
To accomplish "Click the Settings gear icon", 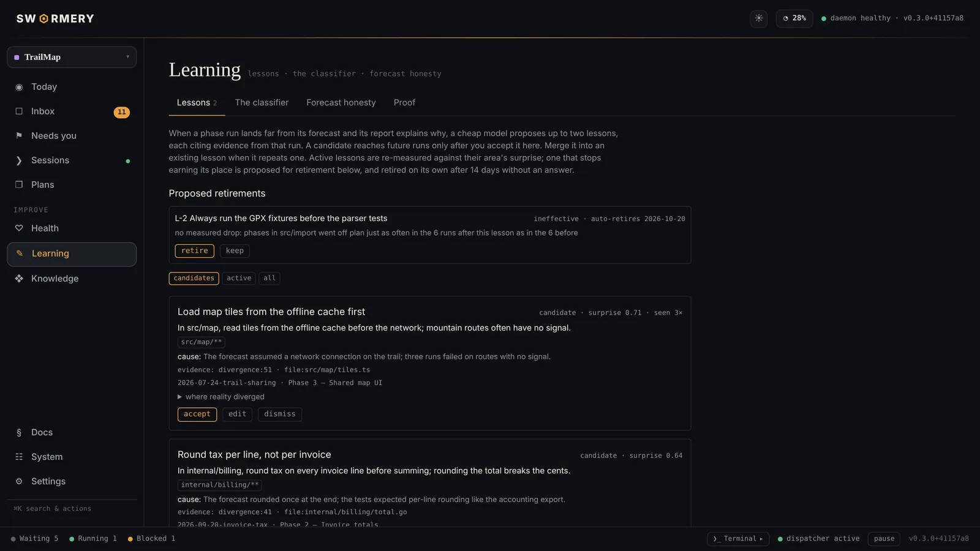I will 19,481.
